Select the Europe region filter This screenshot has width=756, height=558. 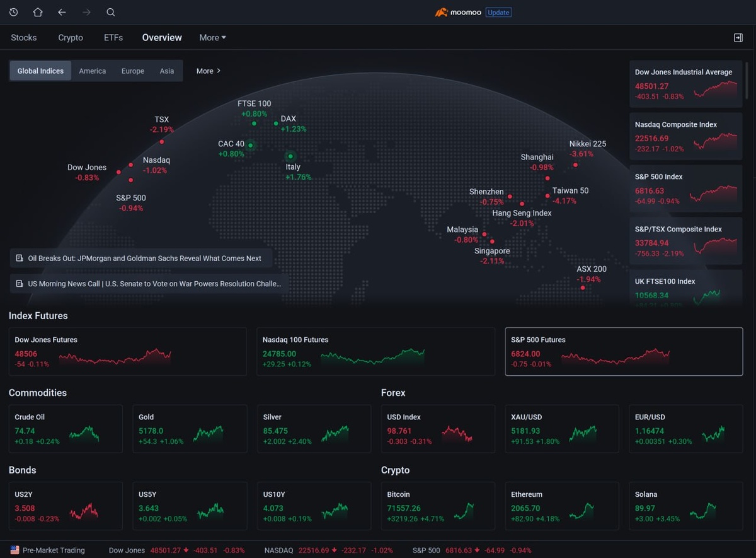[133, 71]
